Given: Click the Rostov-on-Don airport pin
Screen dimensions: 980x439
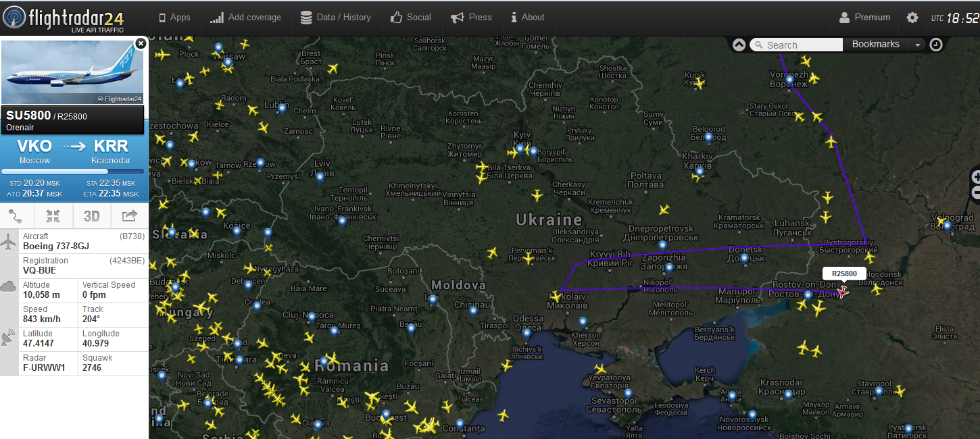Looking at the screenshot, I should 808,295.
